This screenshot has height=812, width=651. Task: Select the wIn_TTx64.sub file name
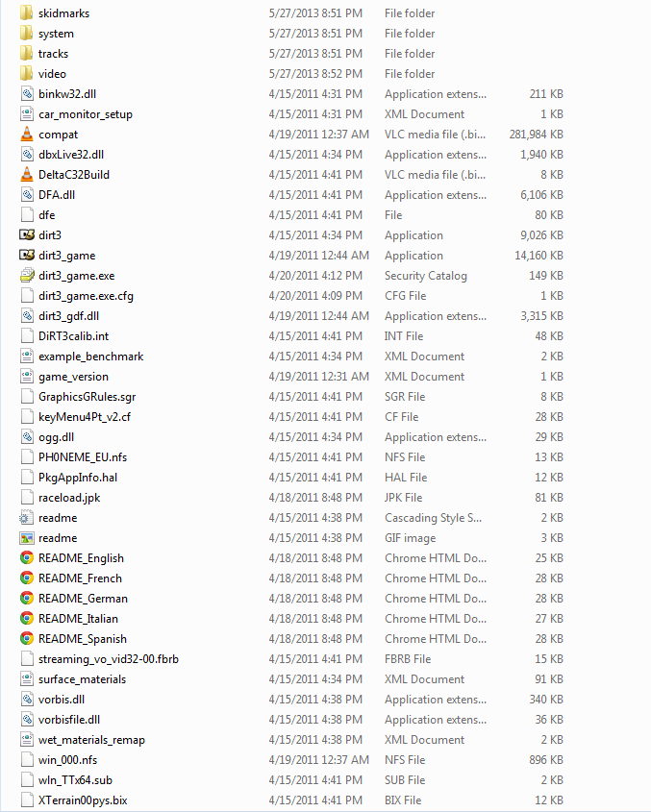click(75, 780)
